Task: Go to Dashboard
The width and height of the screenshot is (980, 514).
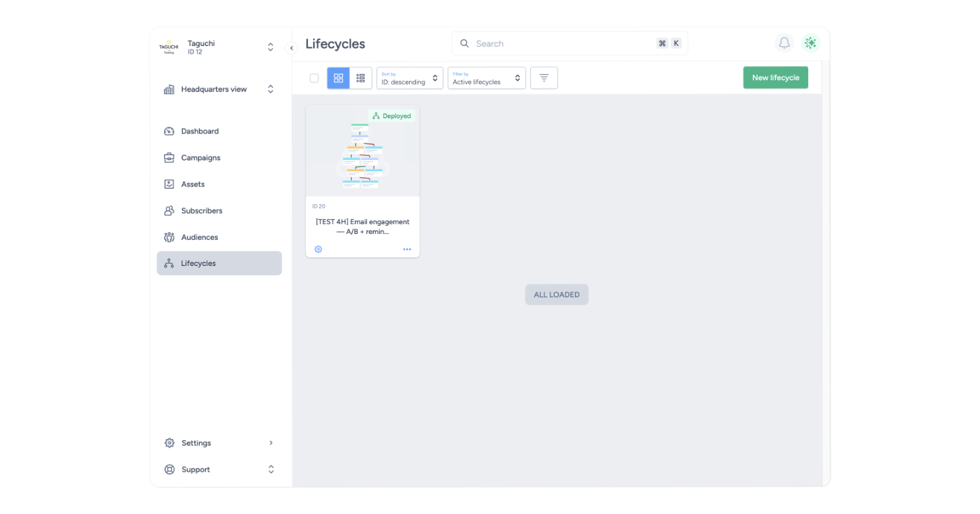Action: pyautogui.click(x=219, y=131)
